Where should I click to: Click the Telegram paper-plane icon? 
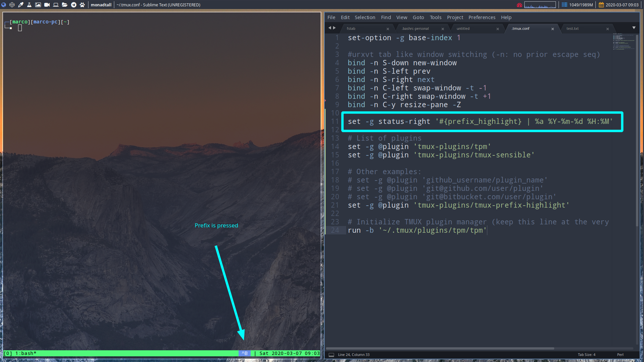(x=73, y=5)
